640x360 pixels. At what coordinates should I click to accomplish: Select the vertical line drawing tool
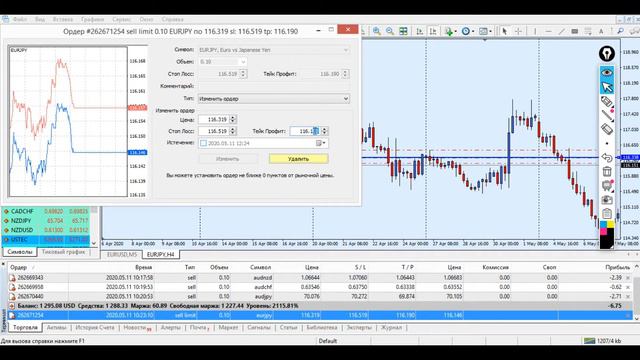(535, 31)
